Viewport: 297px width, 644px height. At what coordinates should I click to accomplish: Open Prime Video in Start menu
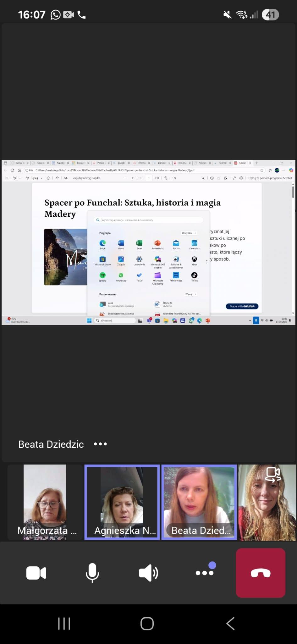coord(176,277)
